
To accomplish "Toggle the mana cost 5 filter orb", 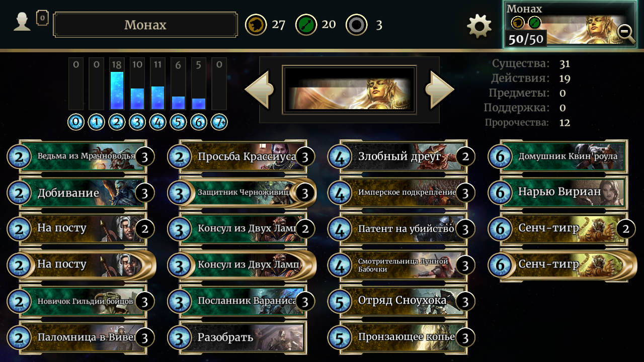I will coord(178,122).
